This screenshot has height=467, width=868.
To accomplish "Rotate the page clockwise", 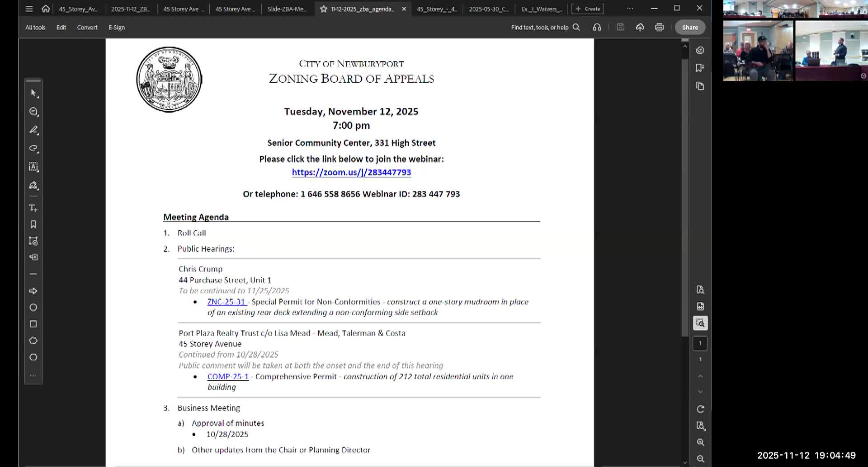I will tap(700, 409).
